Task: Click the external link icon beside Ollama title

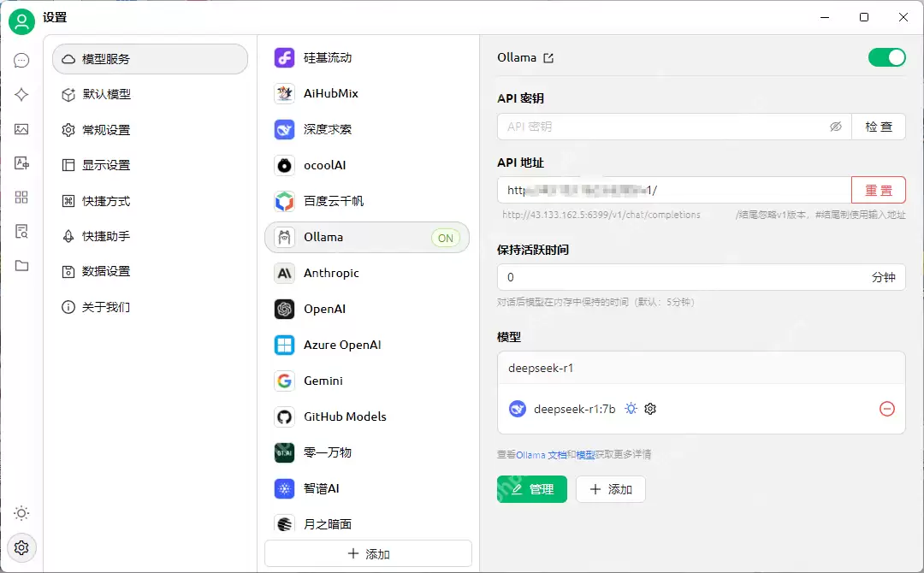Action: (548, 57)
